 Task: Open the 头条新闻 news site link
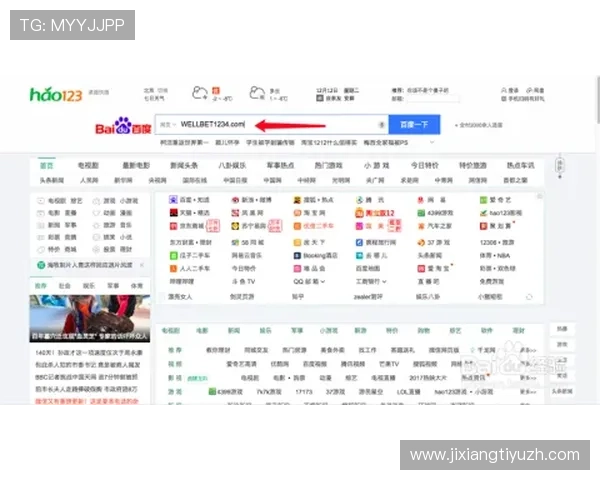pyautogui.click(x=52, y=180)
